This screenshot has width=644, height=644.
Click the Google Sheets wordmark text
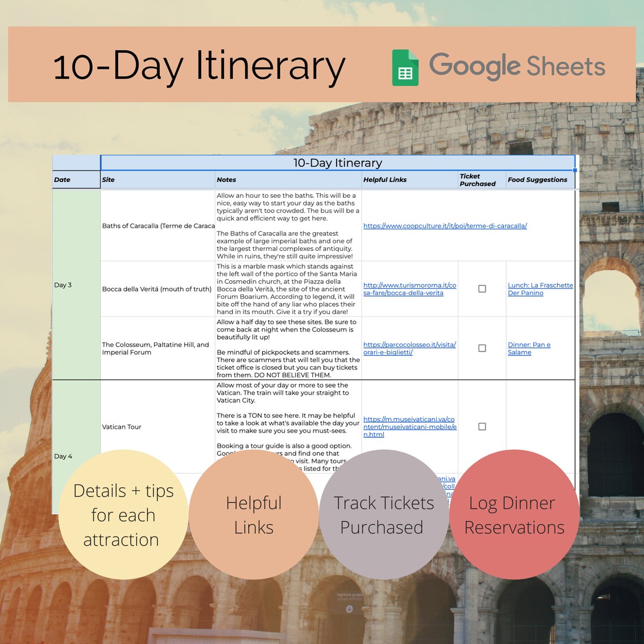(517, 66)
